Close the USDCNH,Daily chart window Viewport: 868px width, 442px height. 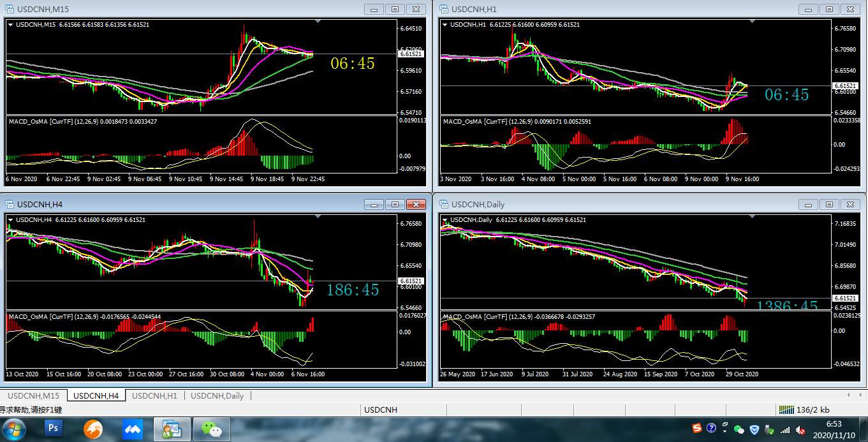click(850, 204)
